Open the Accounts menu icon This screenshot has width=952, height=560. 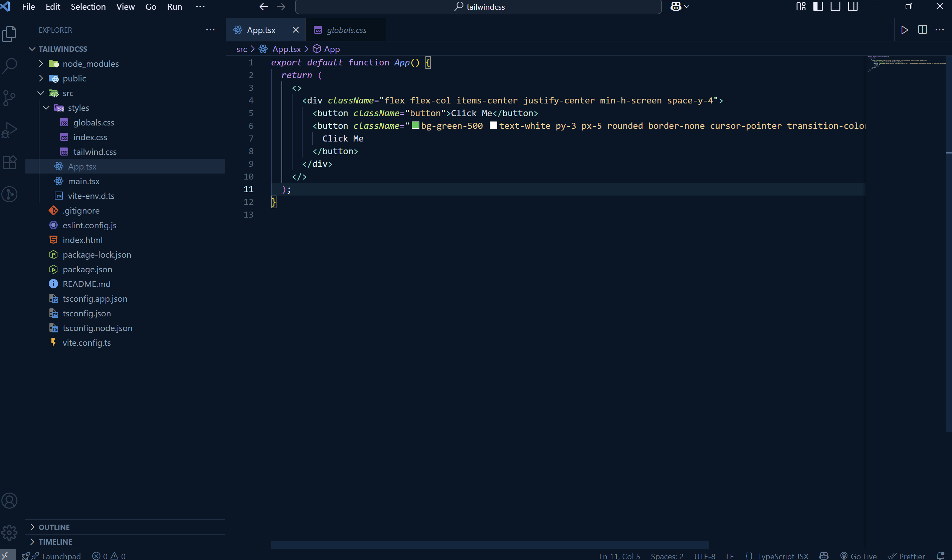pos(9,501)
